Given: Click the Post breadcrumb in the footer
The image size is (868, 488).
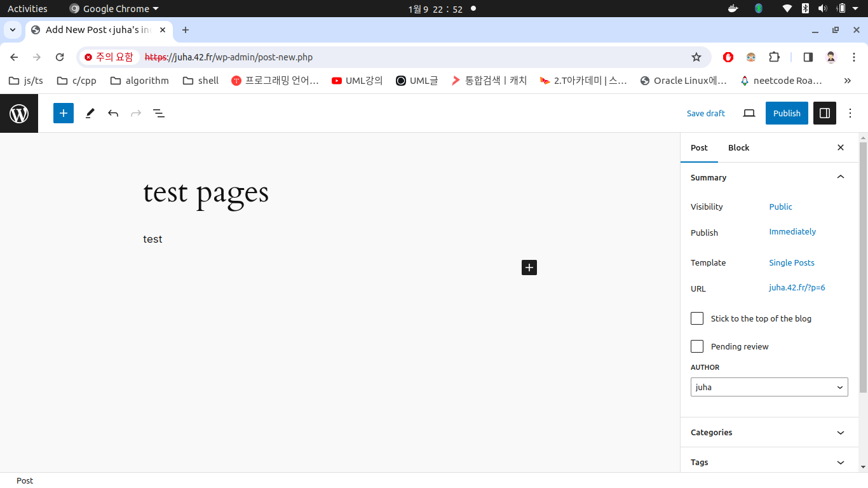Looking at the screenshot, I should pyautogui.click(x=25, y=480).
